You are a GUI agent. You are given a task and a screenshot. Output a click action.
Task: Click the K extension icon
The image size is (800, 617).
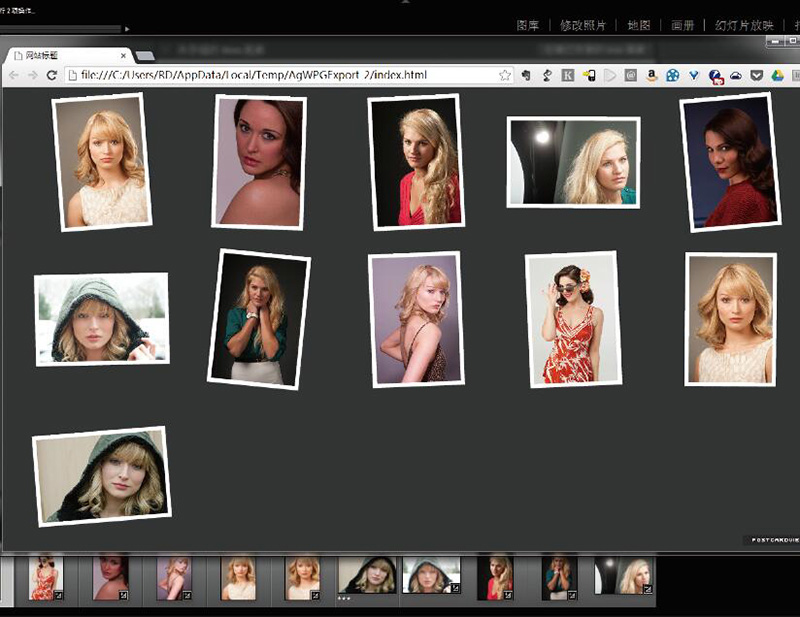click(x=568, y=75)
